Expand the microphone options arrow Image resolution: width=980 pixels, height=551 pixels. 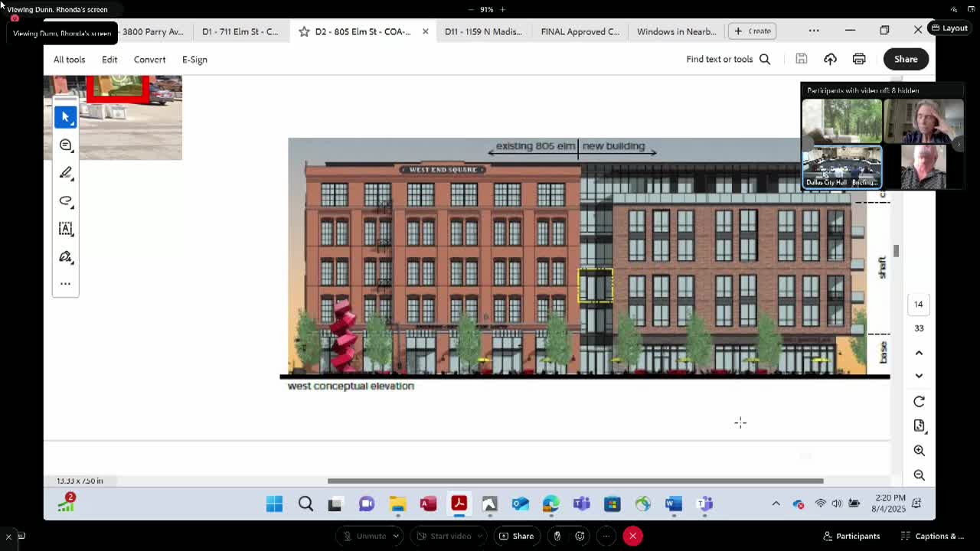point(396,536)
